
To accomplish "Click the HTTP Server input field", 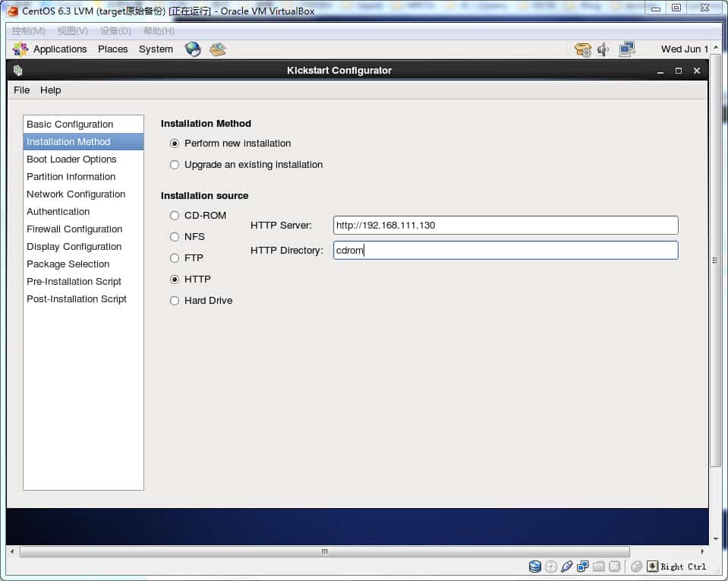I will [504, 225].
